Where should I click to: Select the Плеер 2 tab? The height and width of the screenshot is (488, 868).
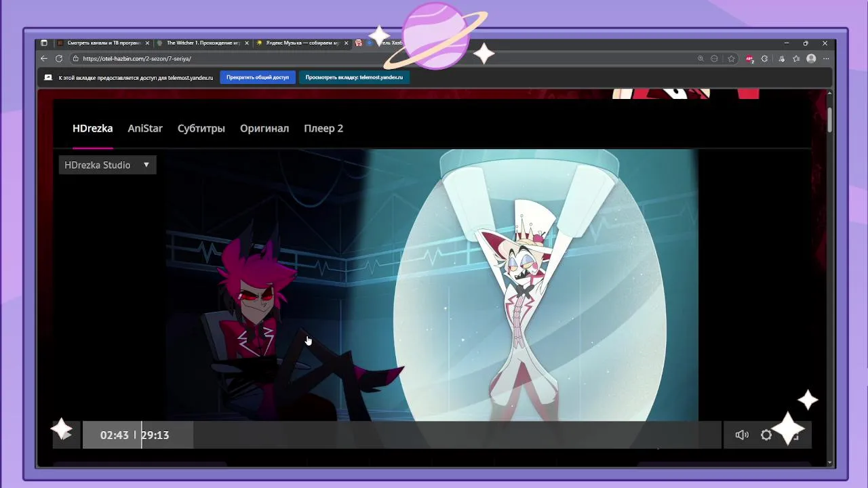(323, 128)
